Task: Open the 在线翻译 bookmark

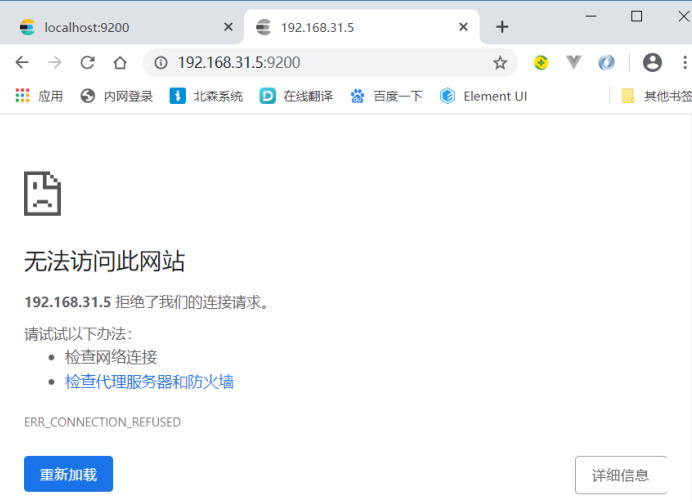Action: [296, 96]
